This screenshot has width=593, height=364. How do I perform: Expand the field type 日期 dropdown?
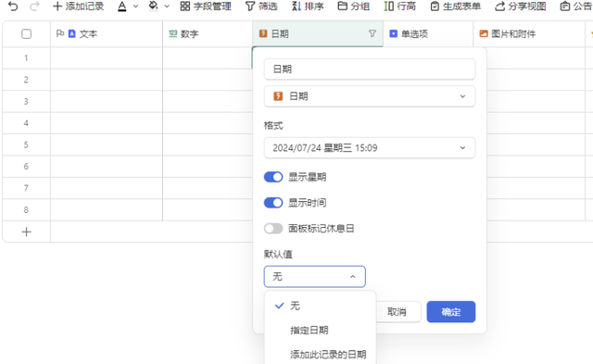370,96
